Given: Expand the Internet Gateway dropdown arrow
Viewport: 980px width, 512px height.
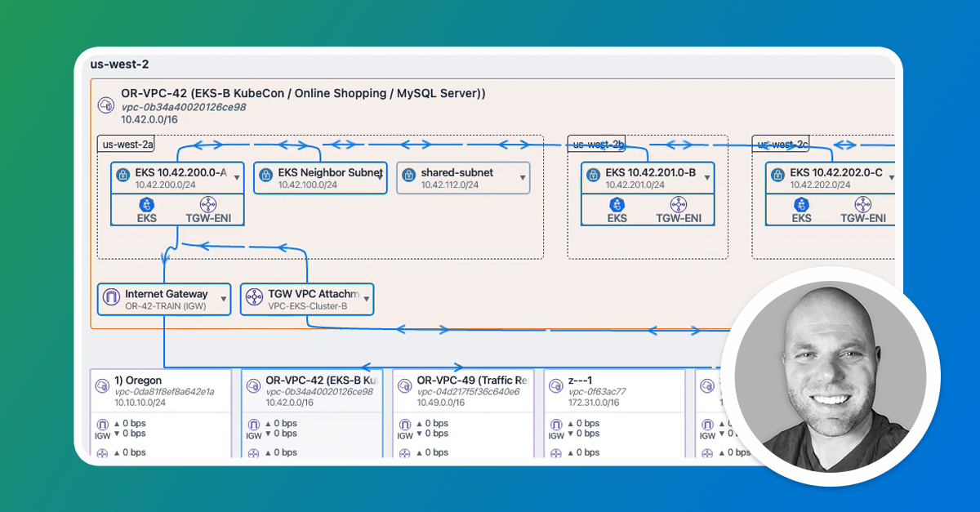Looking at the screenshot, I should [223, 300].
